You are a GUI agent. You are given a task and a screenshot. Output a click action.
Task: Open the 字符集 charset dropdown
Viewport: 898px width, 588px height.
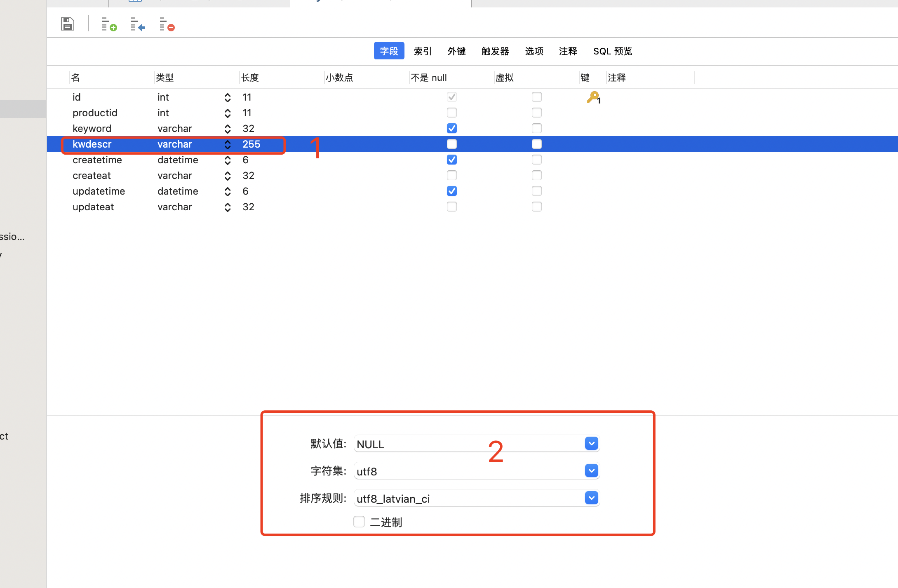point(591,471)
